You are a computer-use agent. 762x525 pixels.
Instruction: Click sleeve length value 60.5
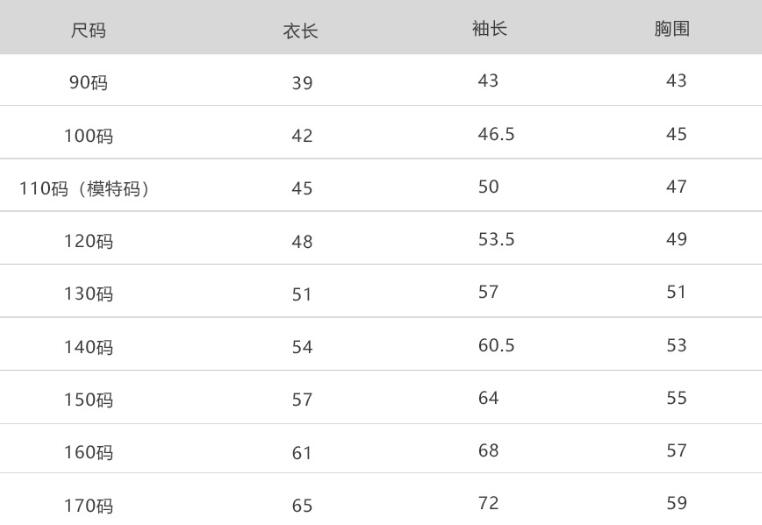(496, 345)
